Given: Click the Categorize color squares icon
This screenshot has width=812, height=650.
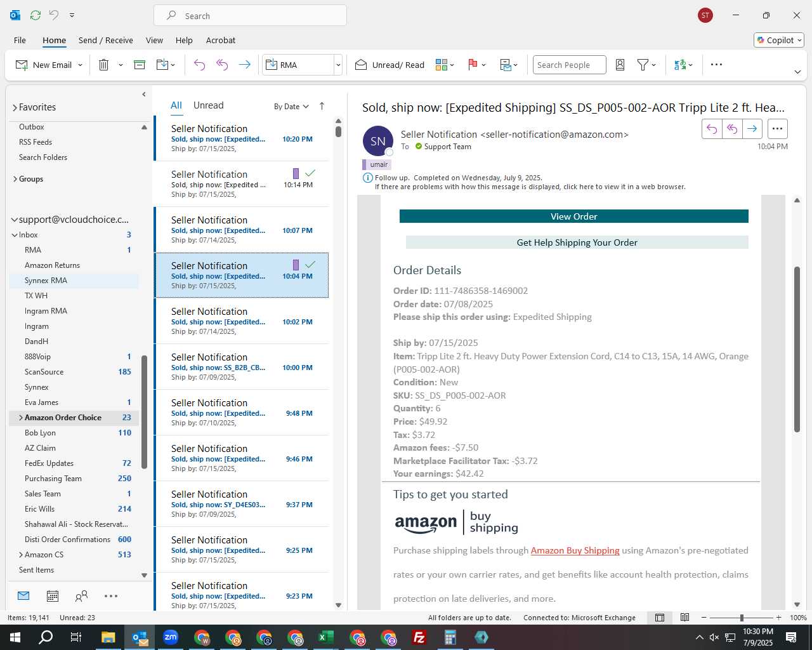Looking at the screenshot, I should (x=442, y=65).
